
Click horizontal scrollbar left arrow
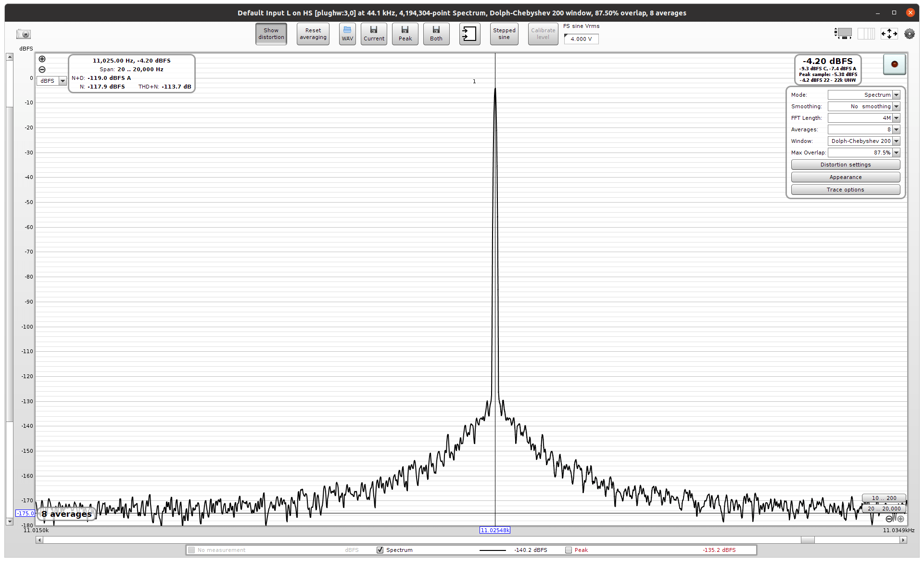[39, 540]
